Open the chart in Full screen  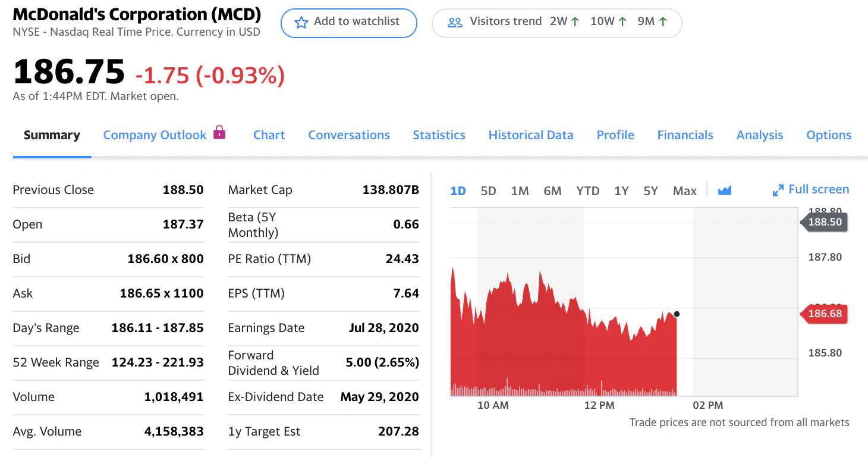pos(811,190)
